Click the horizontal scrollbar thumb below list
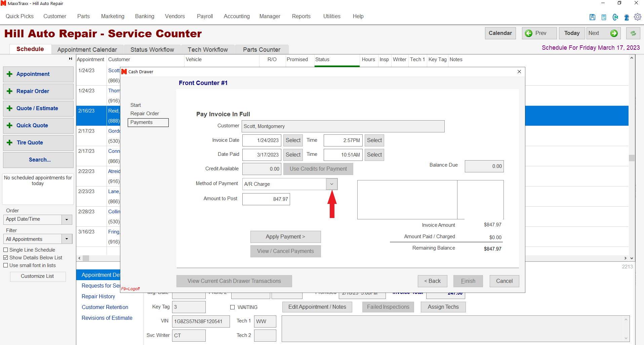The height and width of the screenshot is (345, 644). click(x=86, y=258)
